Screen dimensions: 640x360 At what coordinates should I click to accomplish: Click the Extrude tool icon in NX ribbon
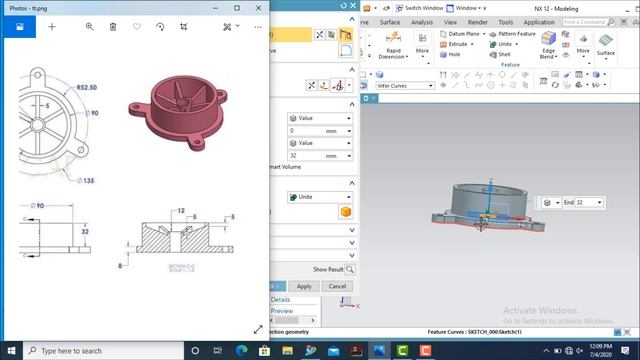point(444,44)
